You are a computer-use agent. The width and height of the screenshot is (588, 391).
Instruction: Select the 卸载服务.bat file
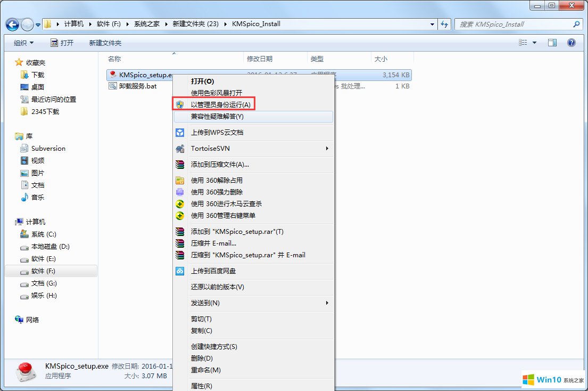(x=133, y=86)
